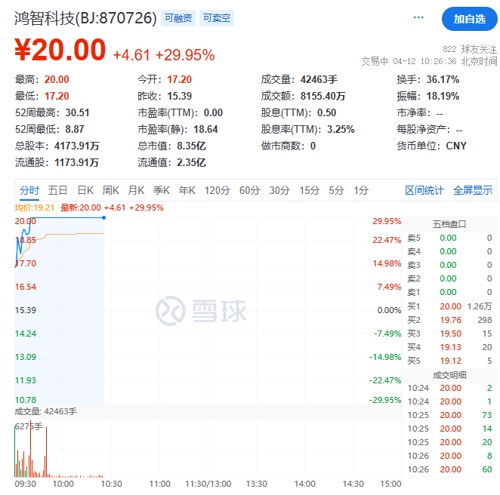Click the 加自选 button
The height and width of the screenshot is (495, 500).
click(x=469, y=19)
